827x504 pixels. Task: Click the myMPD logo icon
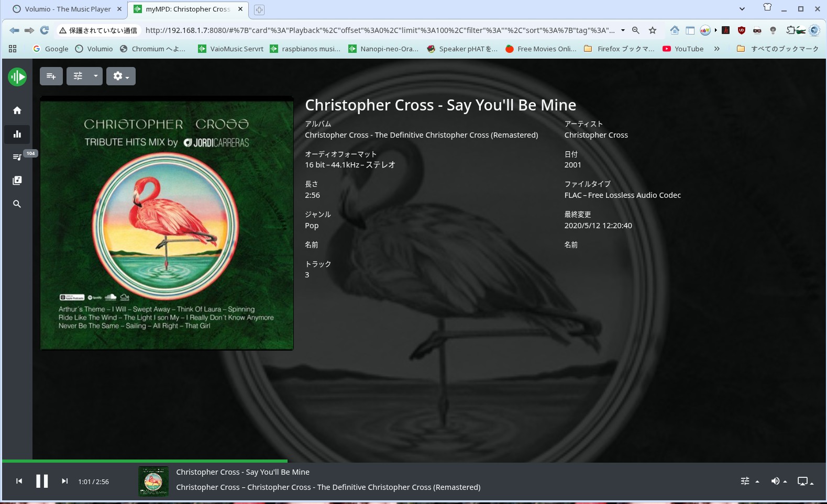pos(17,77)
